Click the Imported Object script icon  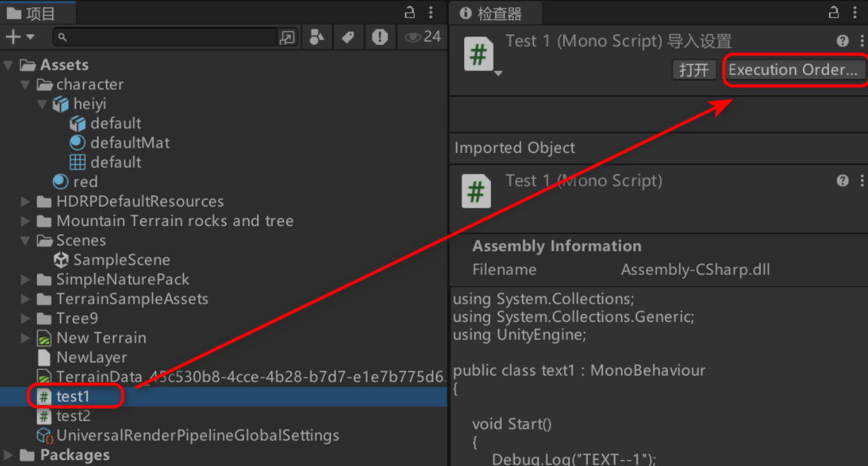pos(476,190)
